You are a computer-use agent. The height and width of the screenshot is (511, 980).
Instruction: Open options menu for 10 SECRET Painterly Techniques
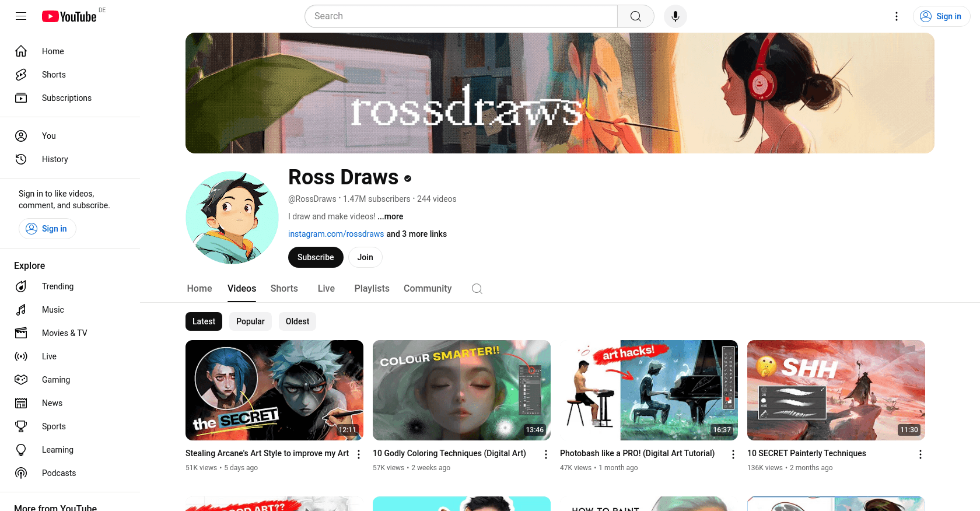coord(921,454)
